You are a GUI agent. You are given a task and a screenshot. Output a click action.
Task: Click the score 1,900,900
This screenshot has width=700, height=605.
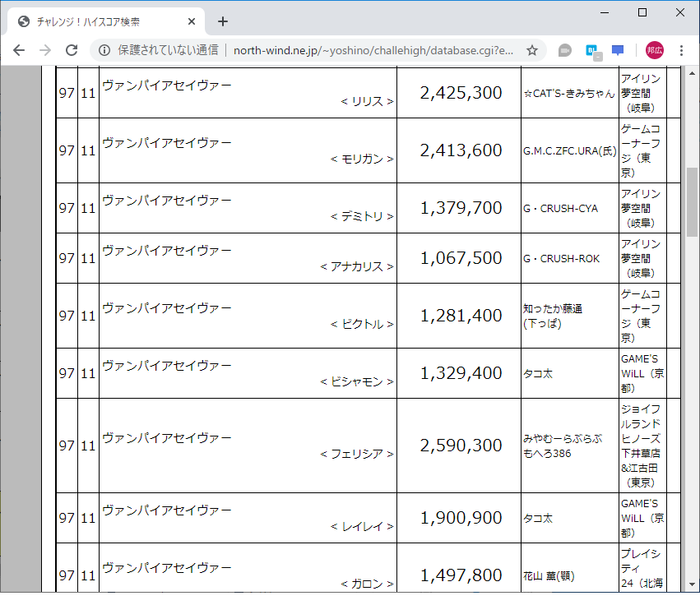coord(461,518)
